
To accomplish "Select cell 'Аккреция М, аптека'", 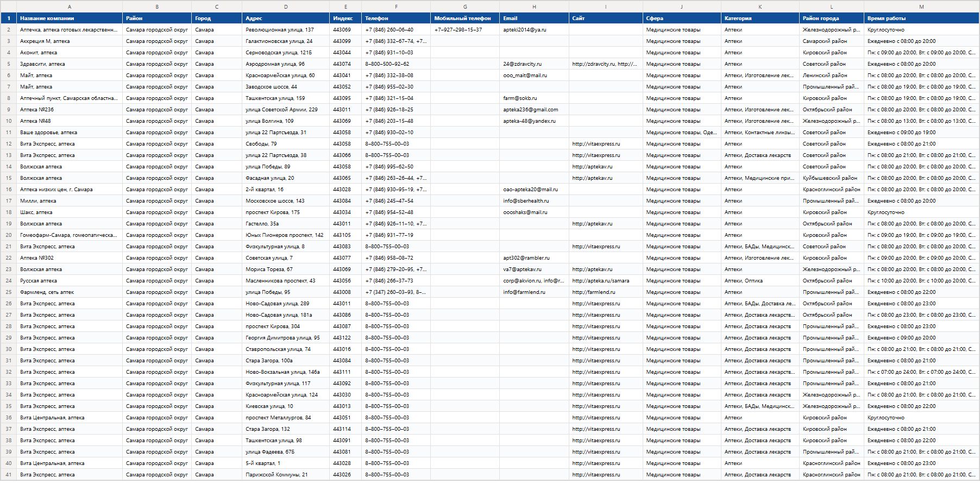I will (70, 41).
